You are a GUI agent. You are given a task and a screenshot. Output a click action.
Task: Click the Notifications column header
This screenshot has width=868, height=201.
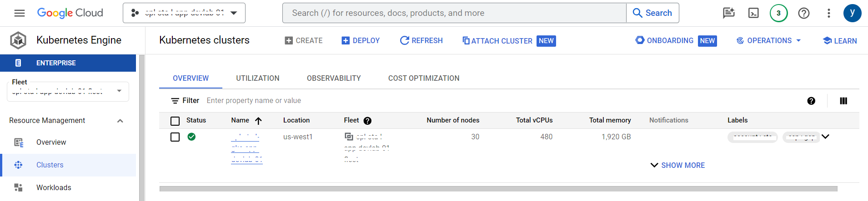pyautogui.click(x=669, y=120)
